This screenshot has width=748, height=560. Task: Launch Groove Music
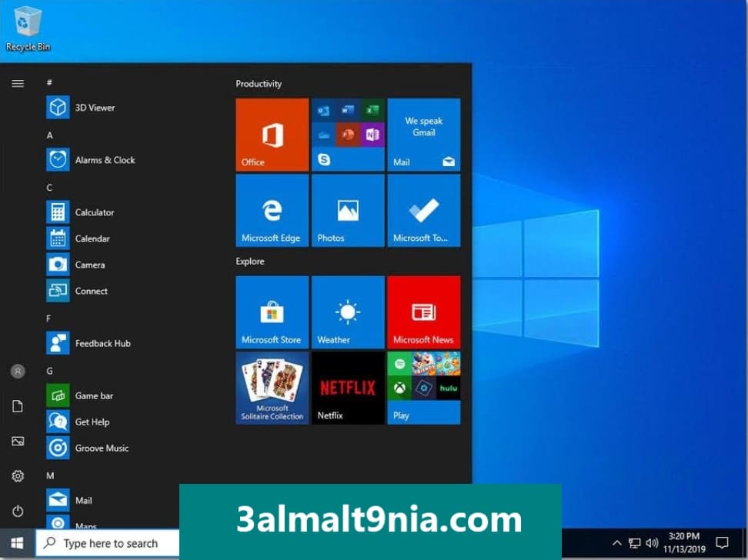click(88, 448)
